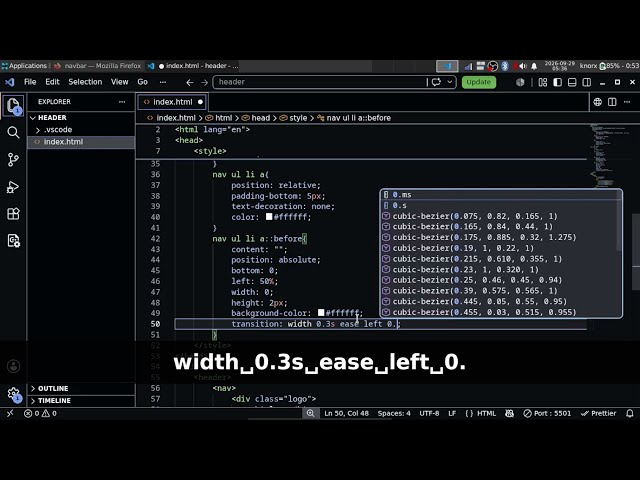
Task: Toggle the secondary side bar
Action: 587,82
